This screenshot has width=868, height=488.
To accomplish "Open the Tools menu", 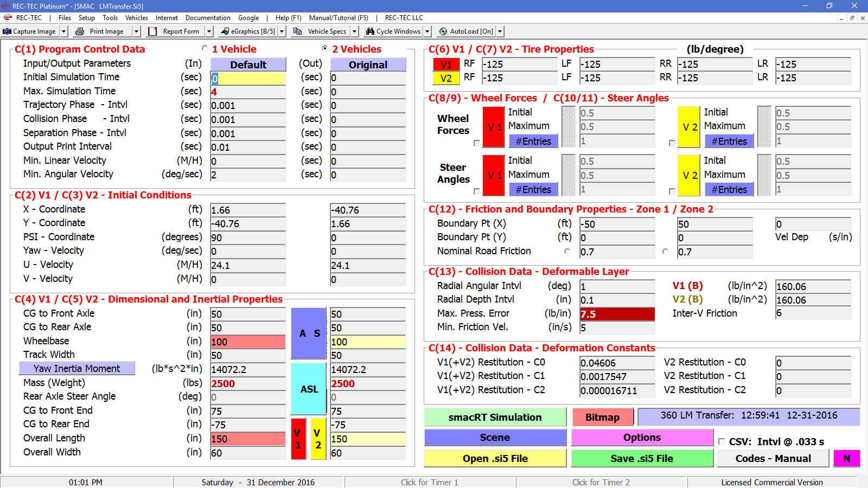I will pos(110,18).
